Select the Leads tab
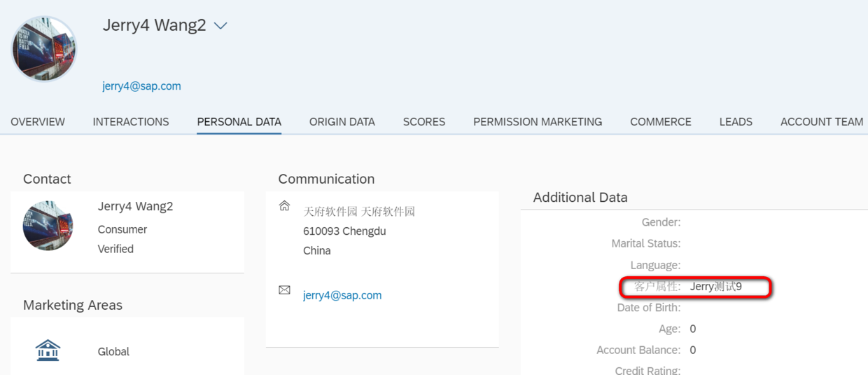 pos(736,122)
